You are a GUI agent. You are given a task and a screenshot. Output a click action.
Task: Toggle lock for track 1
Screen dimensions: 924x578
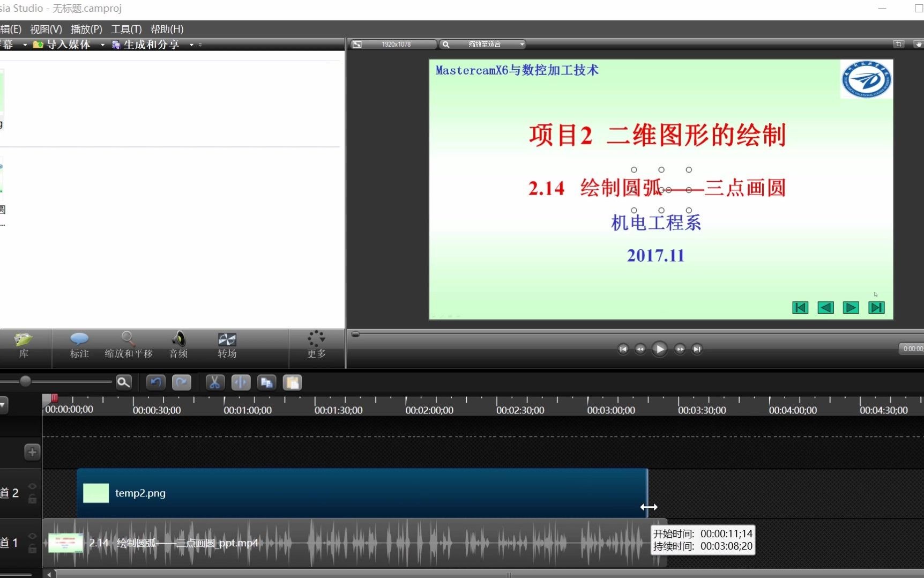pyautogui.click(x=32, y=548)
